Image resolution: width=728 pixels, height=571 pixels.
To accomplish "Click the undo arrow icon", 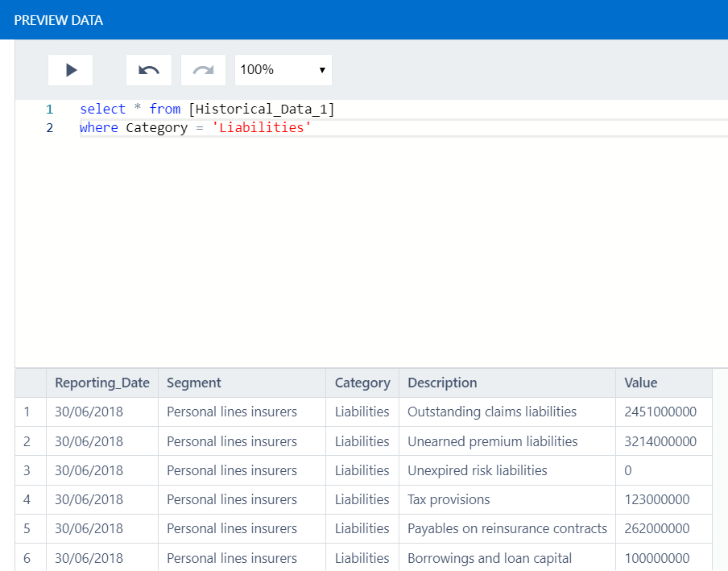I will 149,70.
